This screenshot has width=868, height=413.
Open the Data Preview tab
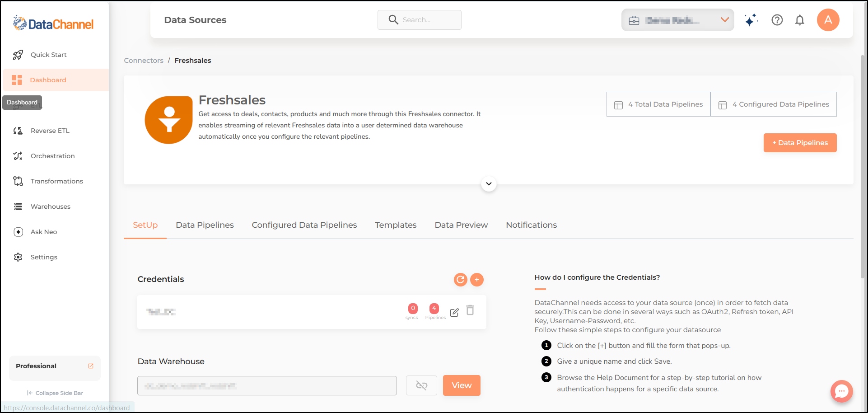coord(461,225)
